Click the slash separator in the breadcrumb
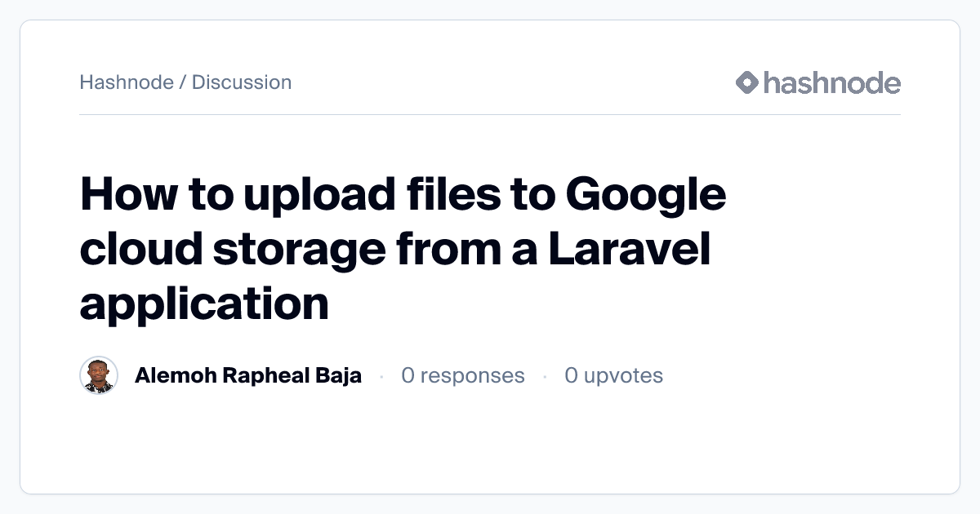Screen dimensions: 980x514 pos(182,82)
